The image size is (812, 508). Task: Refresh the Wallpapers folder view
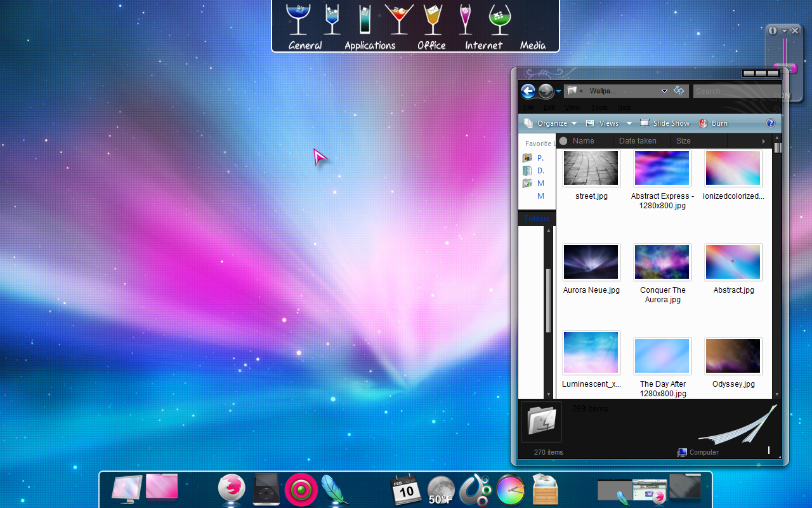679,91
